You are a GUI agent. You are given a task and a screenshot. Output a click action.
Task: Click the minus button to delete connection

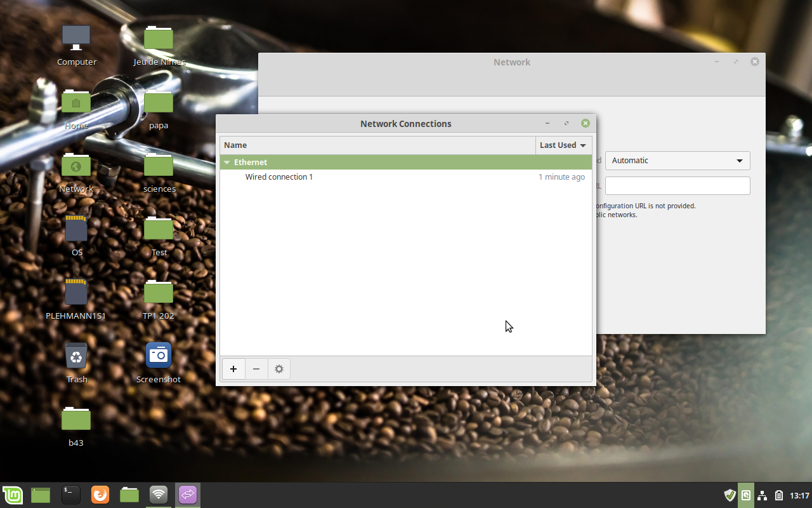coord(256,369)
